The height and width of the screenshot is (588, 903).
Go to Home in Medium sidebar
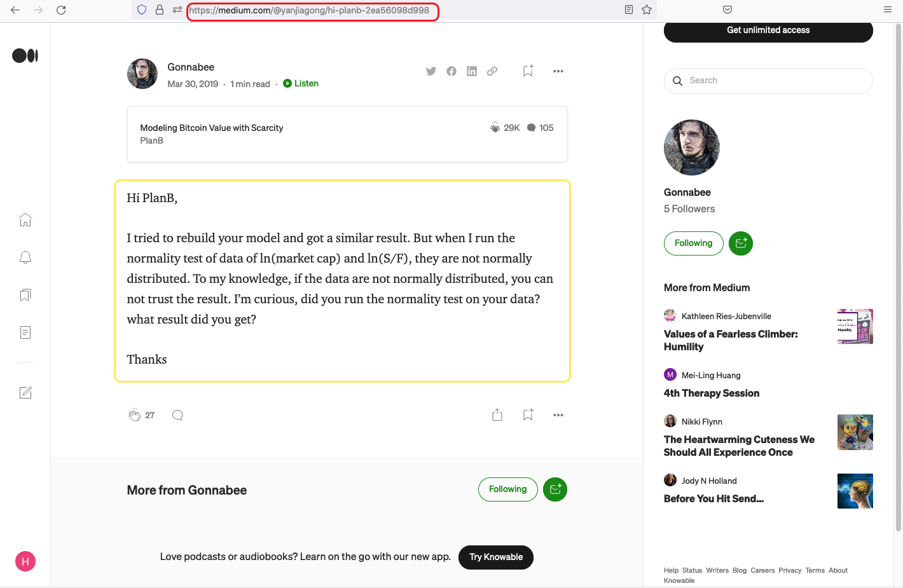coord(25,220)
